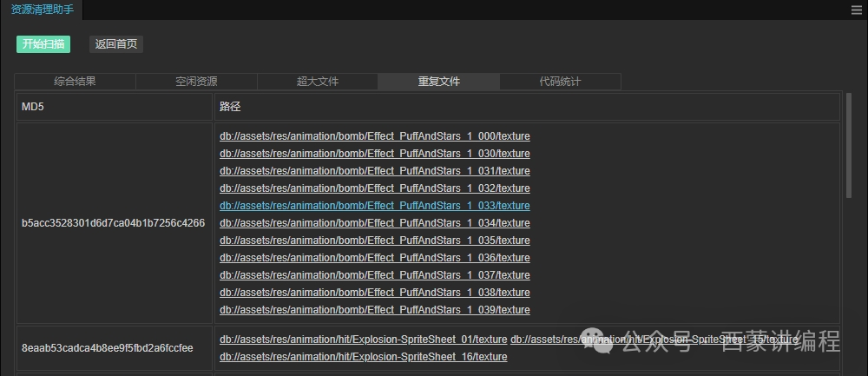868x376 pixels.
Task: Select the MD5 value 8eaab53cadca4b8ee9f5fbd2a6fccfee
Action: click(x=108, y=348)
